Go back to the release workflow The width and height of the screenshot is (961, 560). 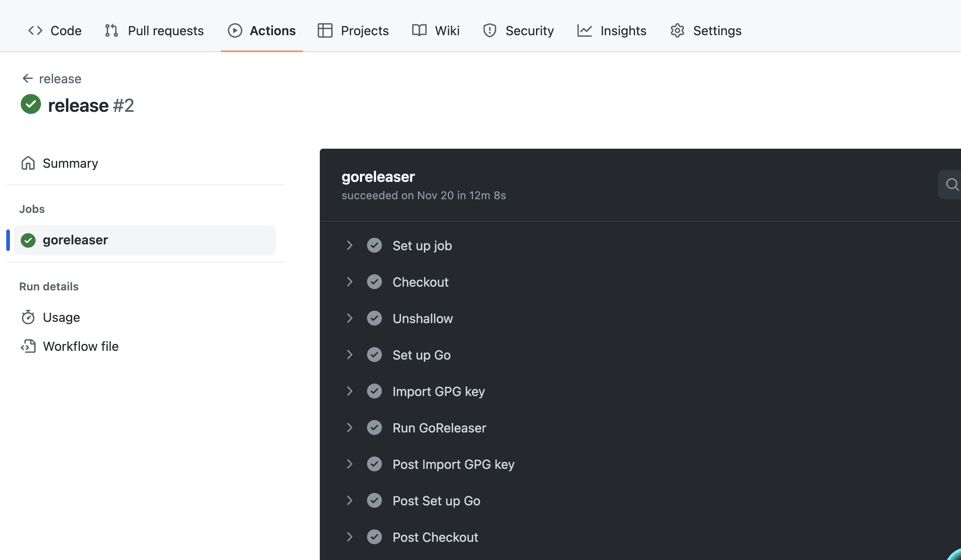52,79
